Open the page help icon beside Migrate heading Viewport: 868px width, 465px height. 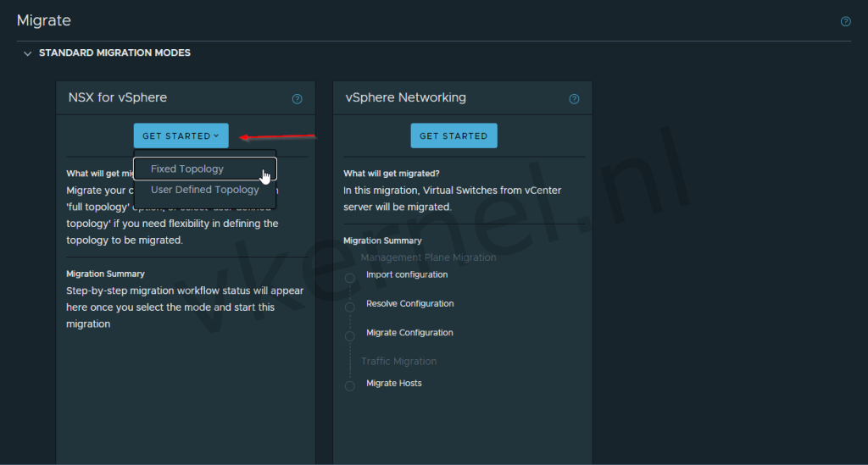click(x=845, y=21)
